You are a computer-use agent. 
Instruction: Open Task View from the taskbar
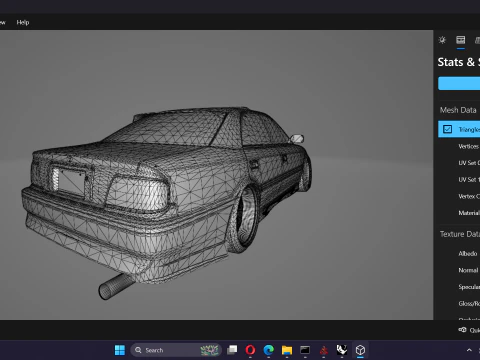pos(232,350)
